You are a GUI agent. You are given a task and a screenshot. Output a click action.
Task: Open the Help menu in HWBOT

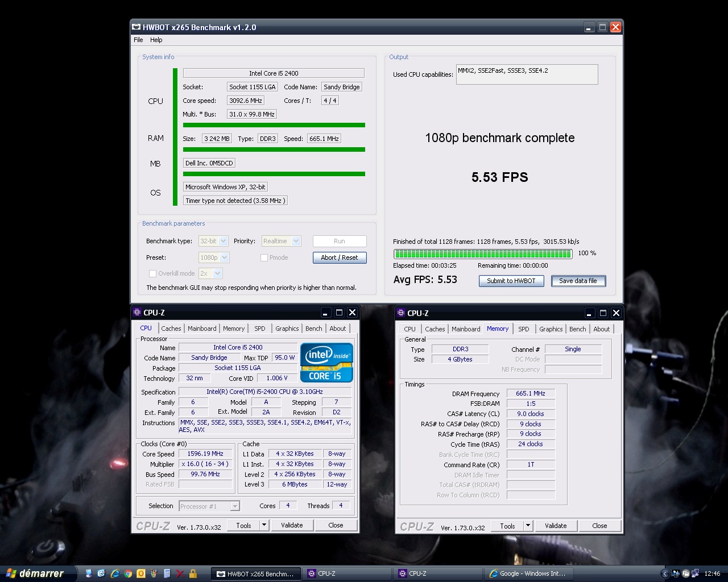click(x=156, y=40)
